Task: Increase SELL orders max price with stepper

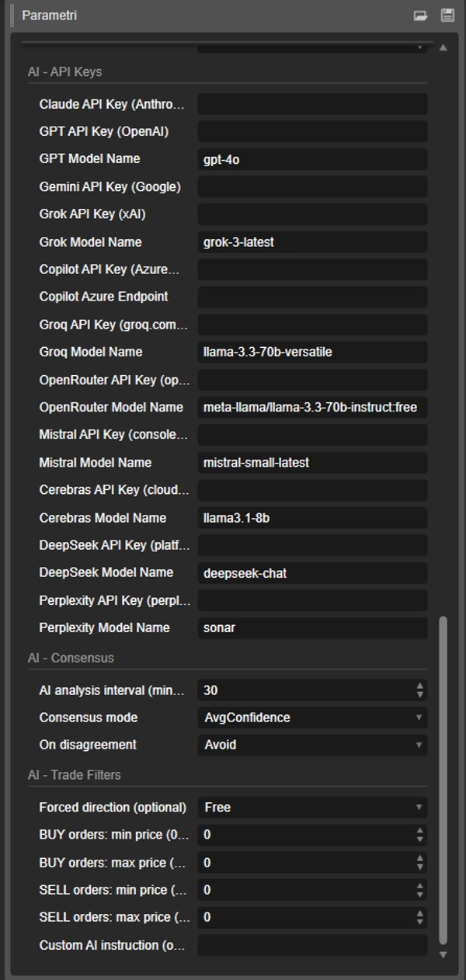Action: click(419, 913)
